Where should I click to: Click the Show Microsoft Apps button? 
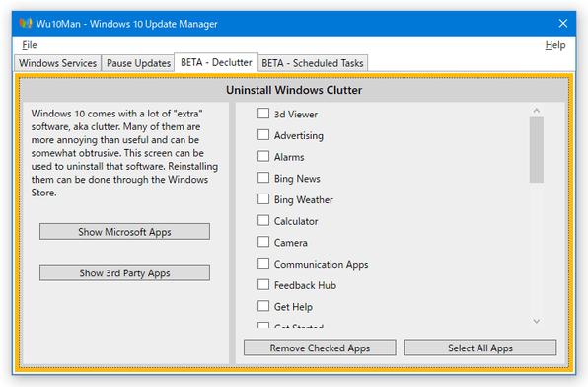[124, 232]
